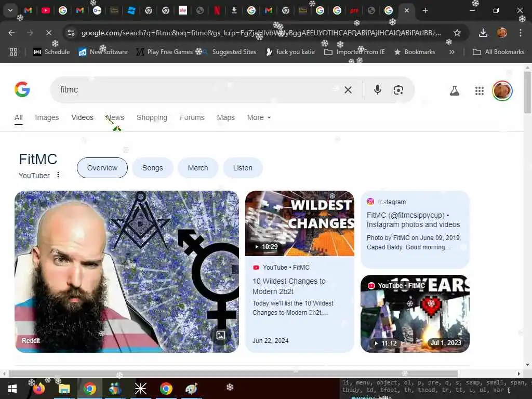The image size is (532, 399).
Task: Select the Merch chip
Action: pyautogui.click(x=198, y=168)
